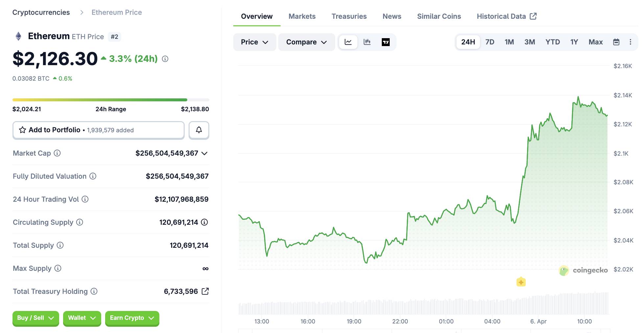The width and height of the screenshot is (644, 333).
Task: Open the three-dot chart options menu
Action: coord(631,42)
